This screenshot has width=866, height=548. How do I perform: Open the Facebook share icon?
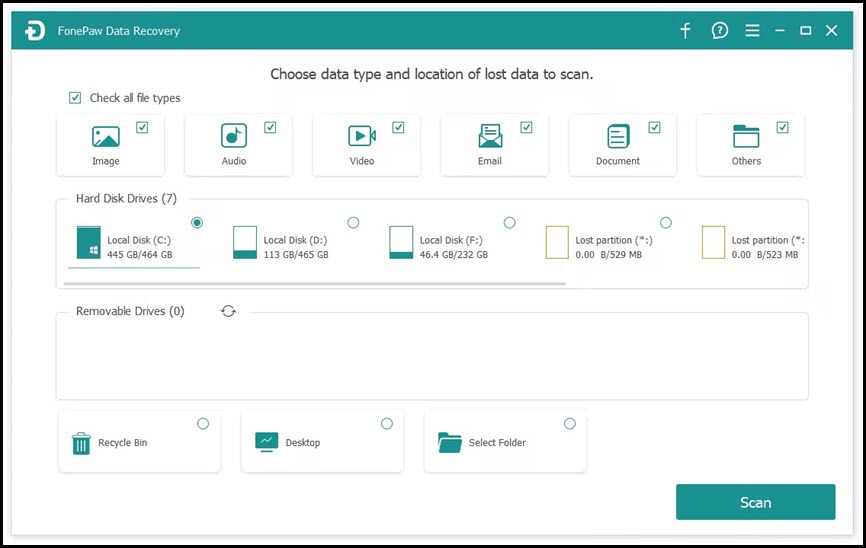685,30
